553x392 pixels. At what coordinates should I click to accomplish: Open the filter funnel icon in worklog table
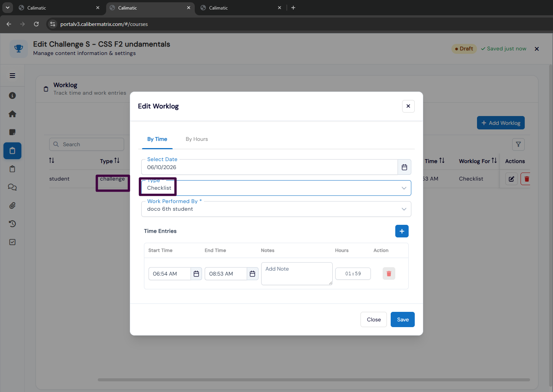[x=518, y=144]
